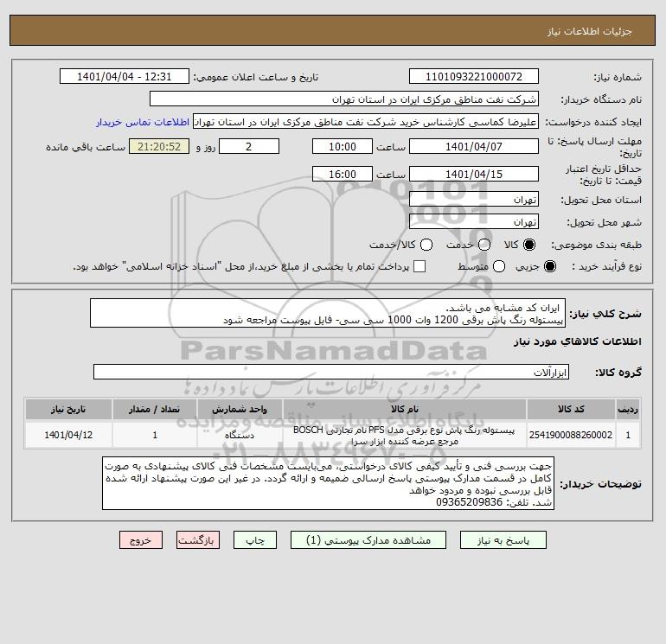The image size is (666, 644).
Task: Click the buyer organization name field
Action: (x=344, y=99)
